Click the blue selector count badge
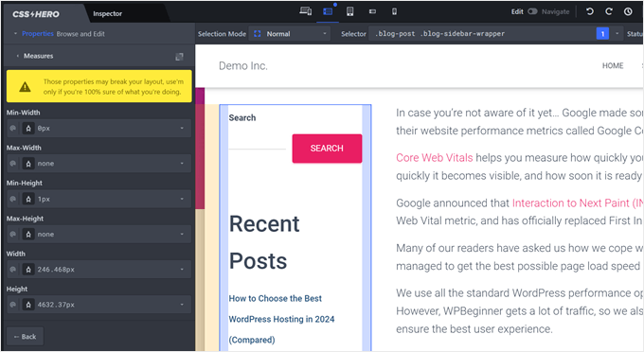This screenshot has height=352, width=644. [x=602, y=34]
